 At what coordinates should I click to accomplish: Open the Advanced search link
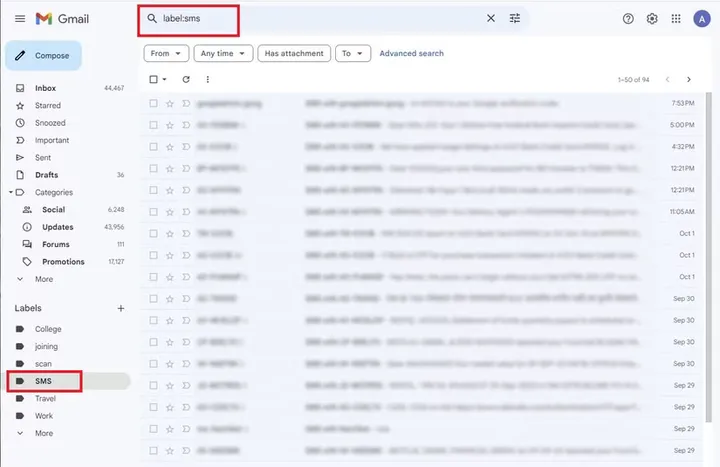click(411, 53)
